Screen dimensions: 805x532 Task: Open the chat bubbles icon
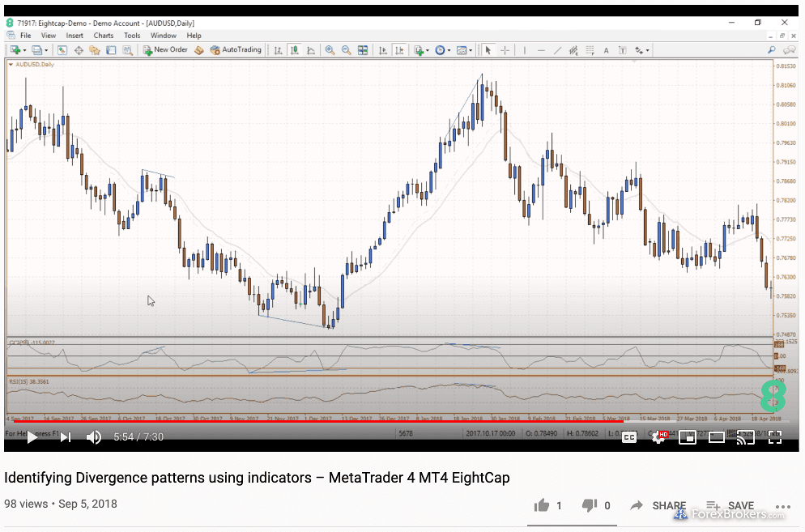click(x=789, y=50)
